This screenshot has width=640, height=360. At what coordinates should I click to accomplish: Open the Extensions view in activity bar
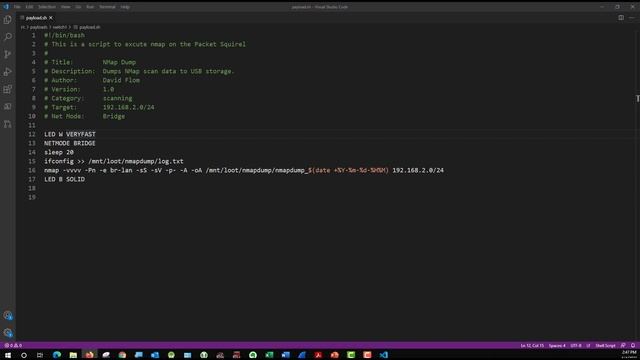click(x=8, y=89)
